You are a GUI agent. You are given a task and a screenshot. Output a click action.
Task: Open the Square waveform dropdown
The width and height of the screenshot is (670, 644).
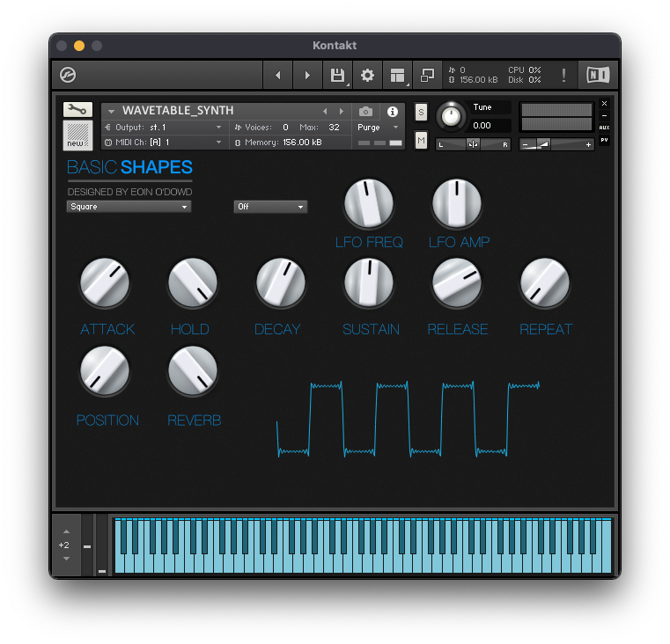pos(129,207)
